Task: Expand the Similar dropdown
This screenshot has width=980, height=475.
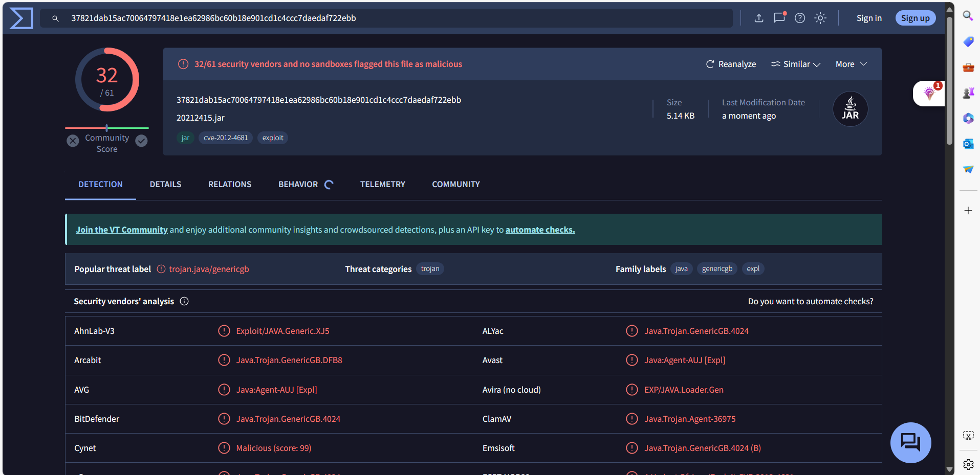Action: 796,64
